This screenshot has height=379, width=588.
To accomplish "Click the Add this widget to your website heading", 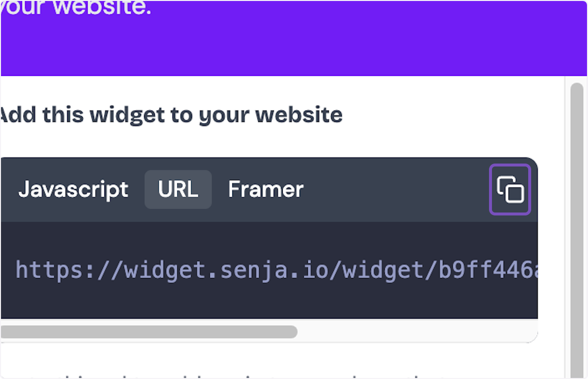I will coord(171,115).
